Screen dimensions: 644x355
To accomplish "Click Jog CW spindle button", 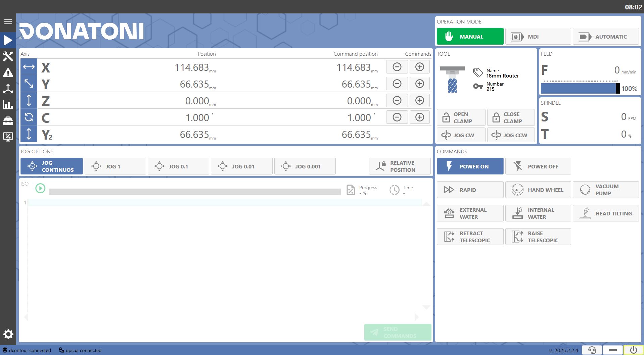I will [x=461, y=135].
